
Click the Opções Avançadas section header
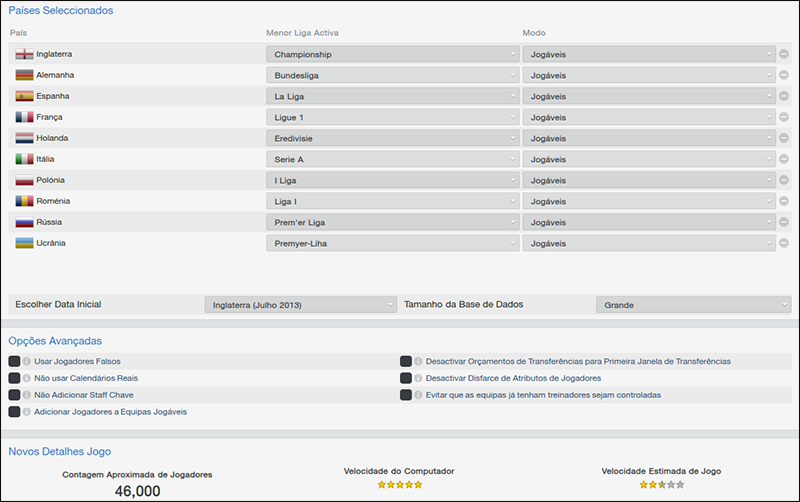[55, 341]
